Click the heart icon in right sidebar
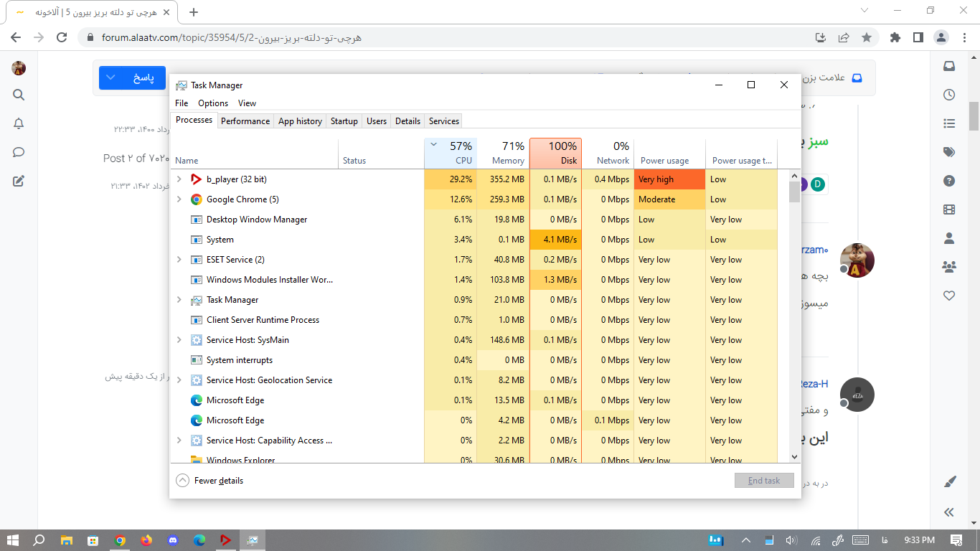This screenshot has width=980, height=551. pos(949,296)
